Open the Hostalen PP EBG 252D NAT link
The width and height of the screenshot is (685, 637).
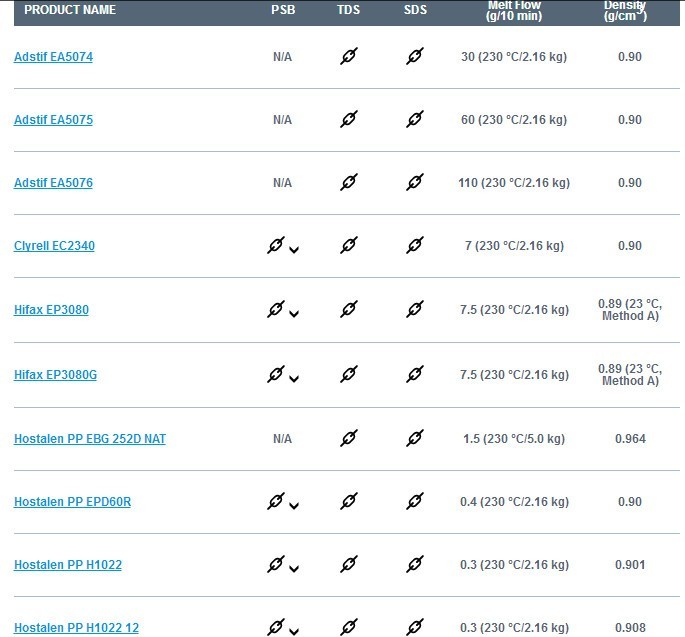point(90,439)
